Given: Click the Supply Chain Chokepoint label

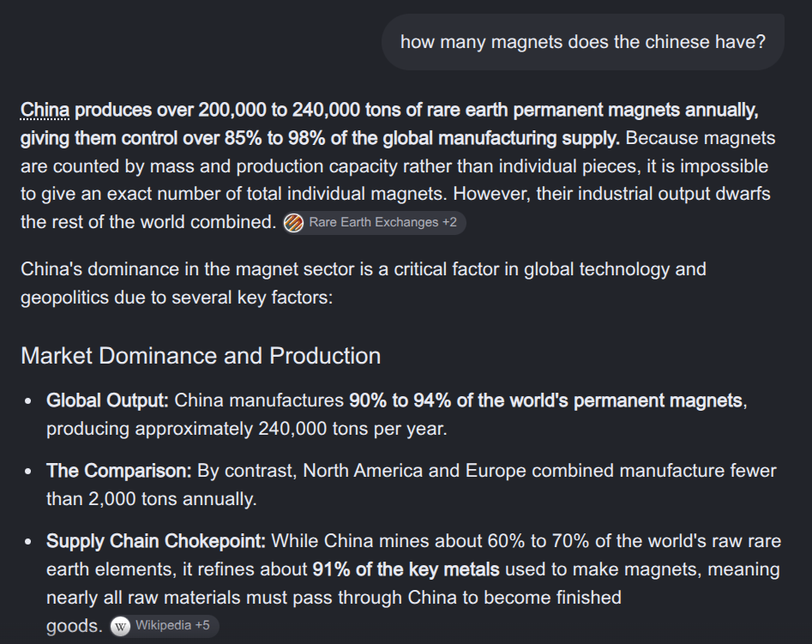Looking at the screenshot, I should pyautogui.click(x=156, y=541).
